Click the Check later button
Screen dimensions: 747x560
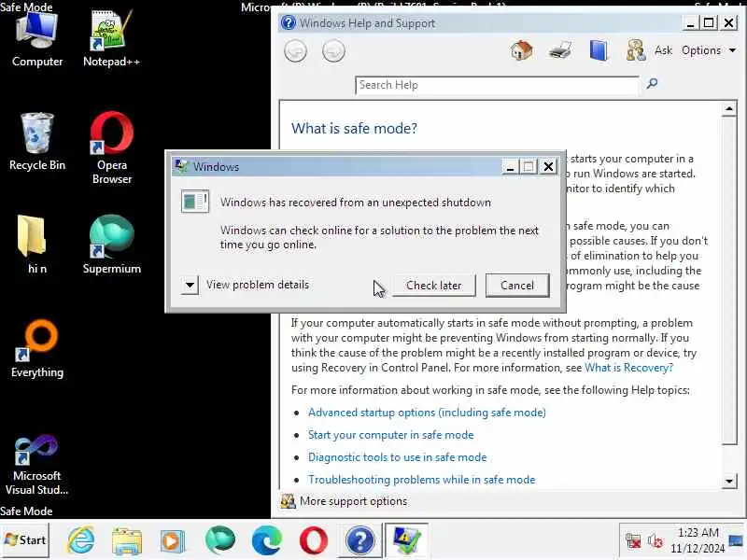[x=433, y=286]
